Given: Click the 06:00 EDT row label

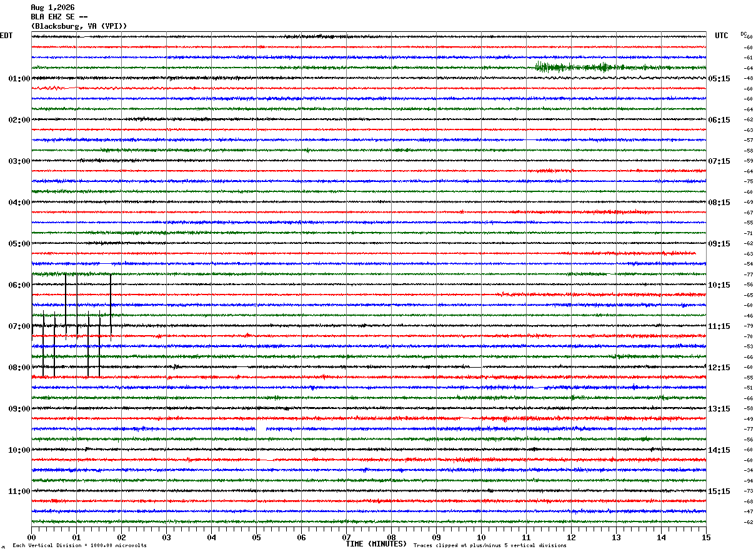Looking at the screenshot, I should [x=19, y=285].
